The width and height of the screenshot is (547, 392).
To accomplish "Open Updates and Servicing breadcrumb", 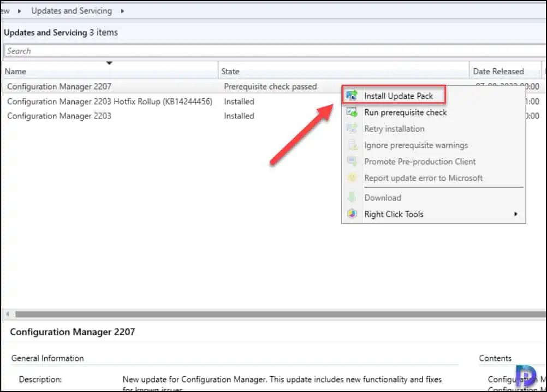I will (x=72, y=11).
